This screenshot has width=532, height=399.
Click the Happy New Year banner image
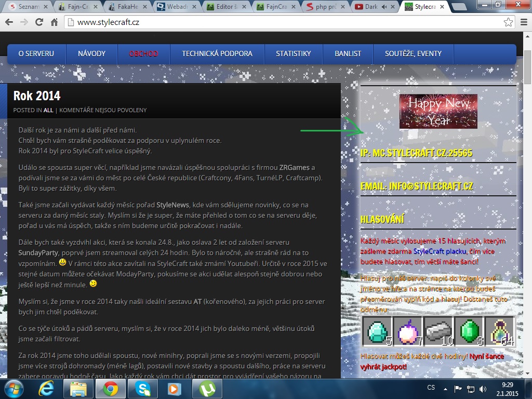tap(438, 111)
